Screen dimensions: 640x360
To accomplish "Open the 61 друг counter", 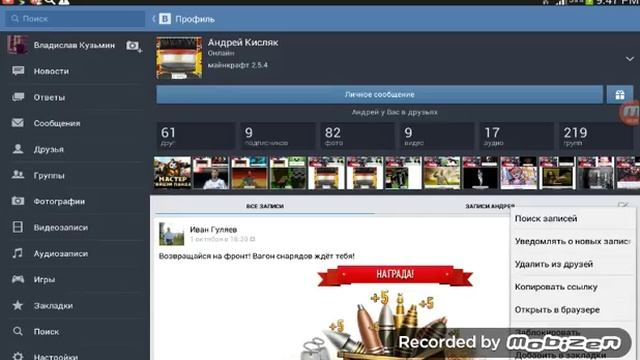I will click(196, 136).
